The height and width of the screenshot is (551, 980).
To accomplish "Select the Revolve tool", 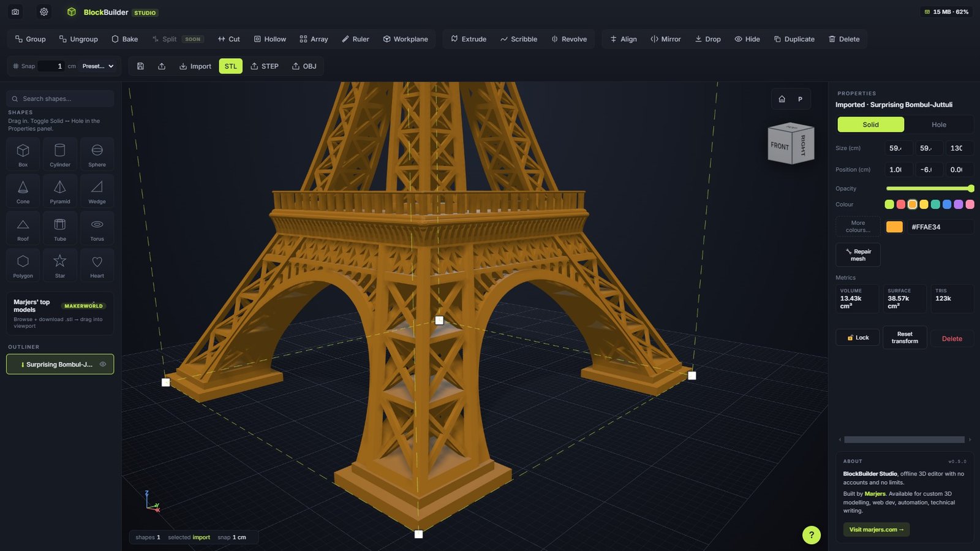I will [x=569, y=39].
